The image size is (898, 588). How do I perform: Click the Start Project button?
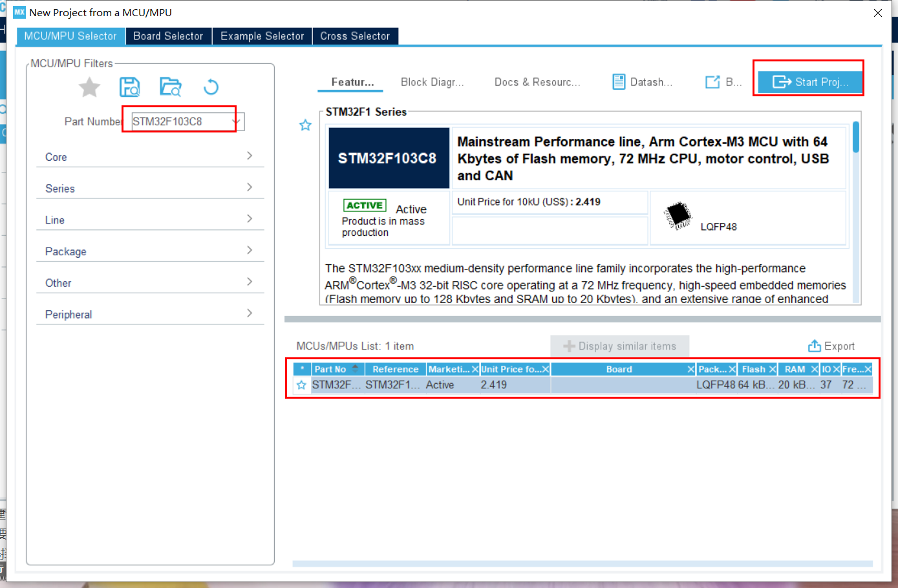pyautogui.click(x=810, y=82)
